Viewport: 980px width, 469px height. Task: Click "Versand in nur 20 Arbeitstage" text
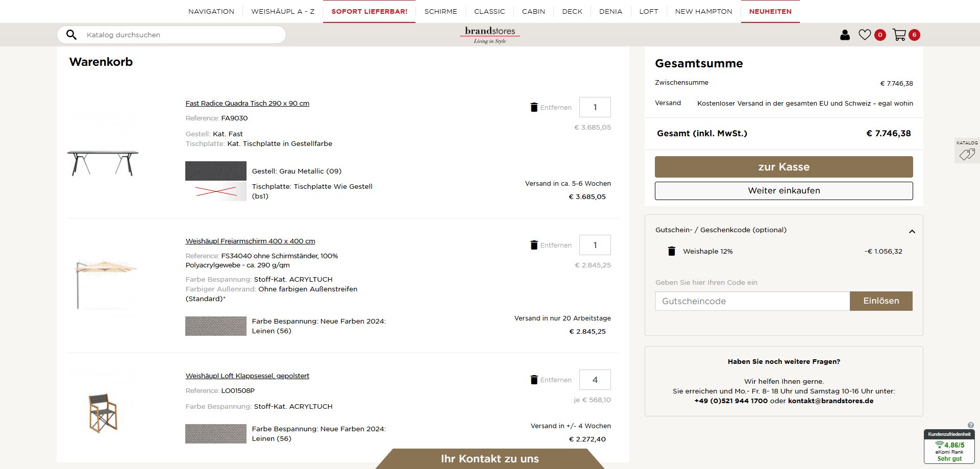pos(562,318)
